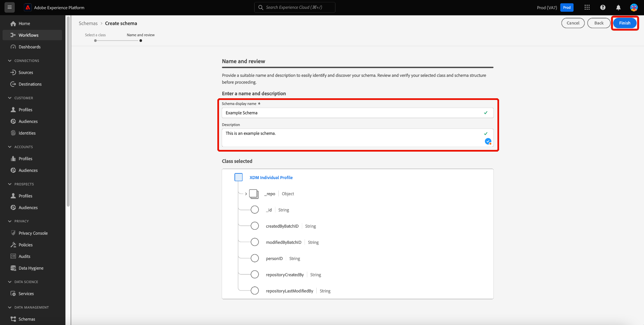Click the Privacy Console shield icon
Image resolution: width=644 pixels, height=325 pixels.
click(13, 233)
